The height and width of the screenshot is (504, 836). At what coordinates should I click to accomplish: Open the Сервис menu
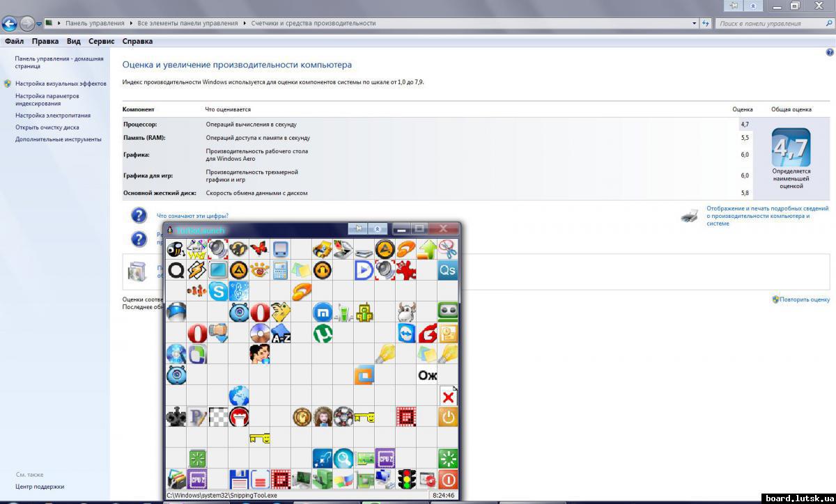(102, 41)
